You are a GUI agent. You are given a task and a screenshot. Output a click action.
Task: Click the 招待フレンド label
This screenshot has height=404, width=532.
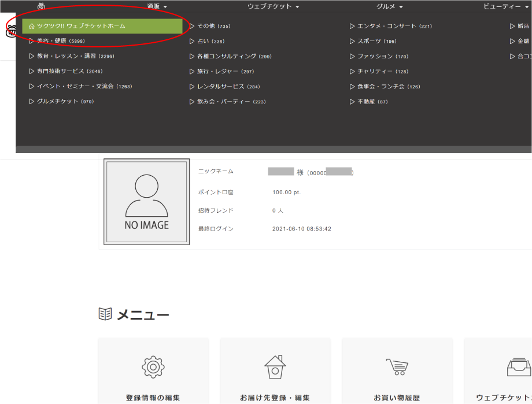(216, 210)
